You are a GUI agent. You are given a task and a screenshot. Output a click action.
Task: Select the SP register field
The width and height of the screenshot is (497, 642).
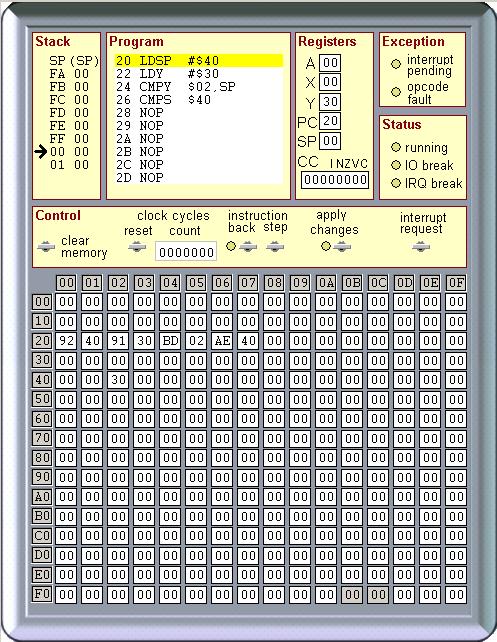point(330,141)
